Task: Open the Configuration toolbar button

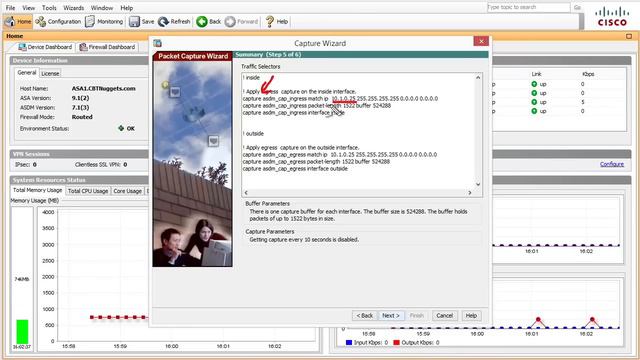Action: pyautogui.click(x=58, y=22)
